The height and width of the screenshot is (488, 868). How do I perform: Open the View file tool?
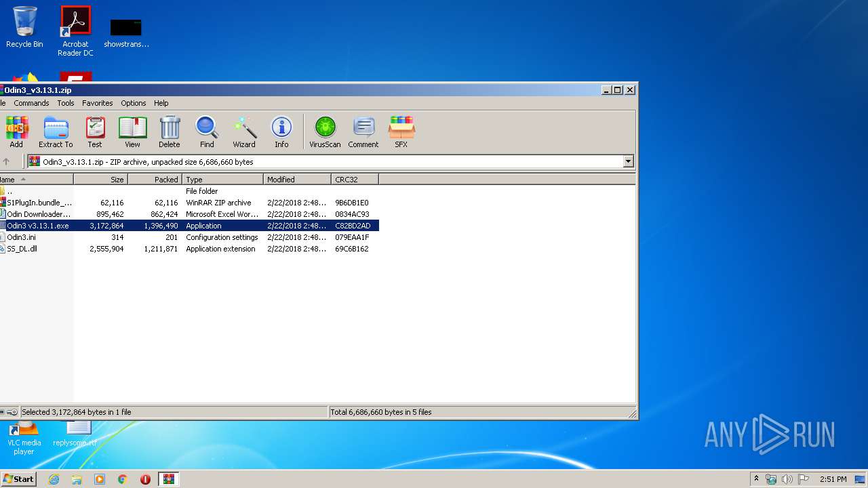[x=132, y=131]
